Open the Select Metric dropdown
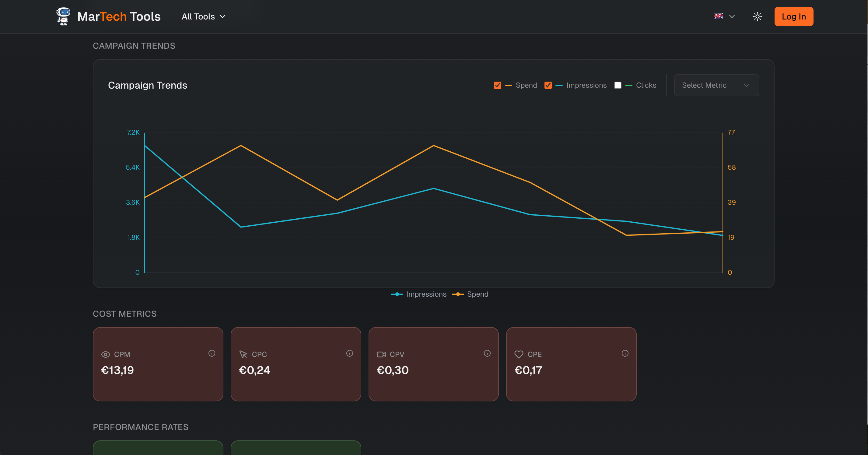This screenshot has height=455, width=868. (x=716, y=85)
